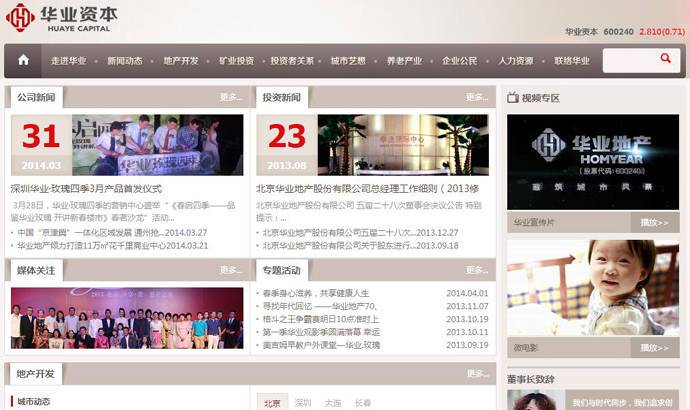The width and height of the screenshot is (690, 410).
Task: Click 更多 link in 公司新闻 section
Action: pos(230,98)
